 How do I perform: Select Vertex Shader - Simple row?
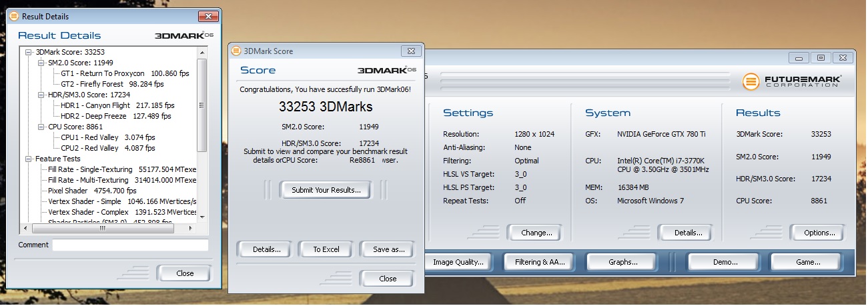(122, 201)
